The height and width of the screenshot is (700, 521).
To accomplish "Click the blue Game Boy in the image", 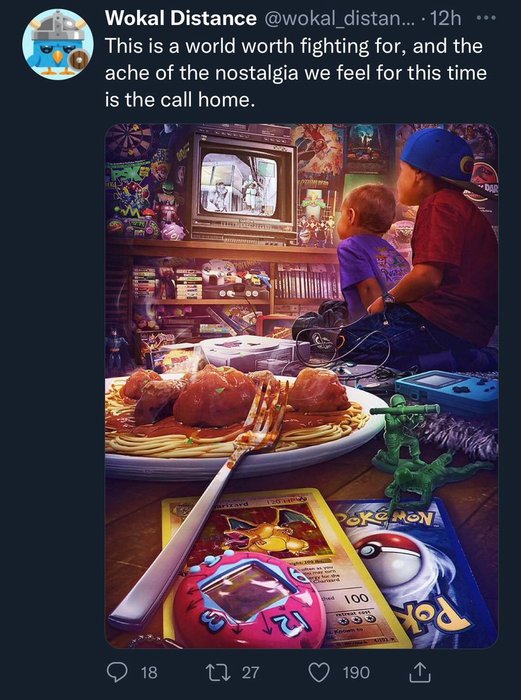I will coord(447,391).
